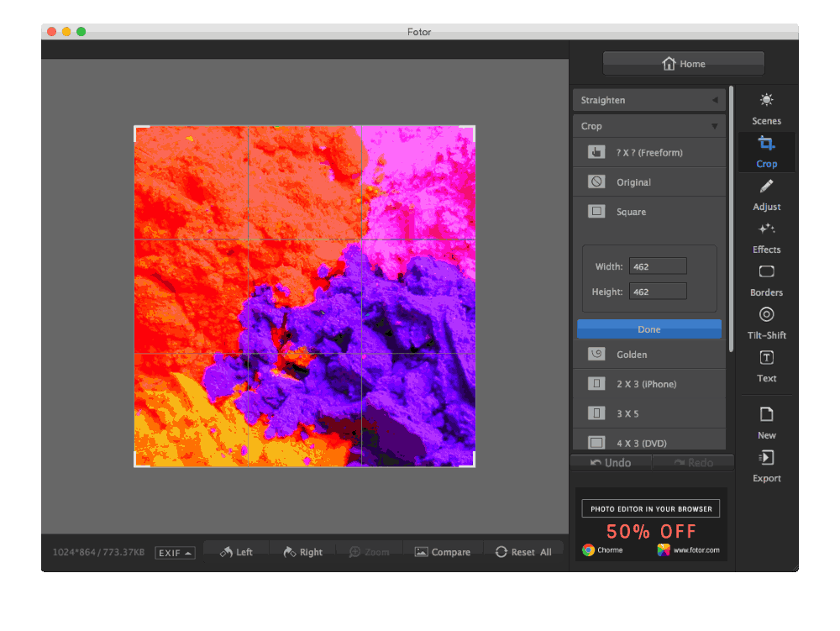Click the Zoom toolbar button
840x631 pixels.
(369, 552)
